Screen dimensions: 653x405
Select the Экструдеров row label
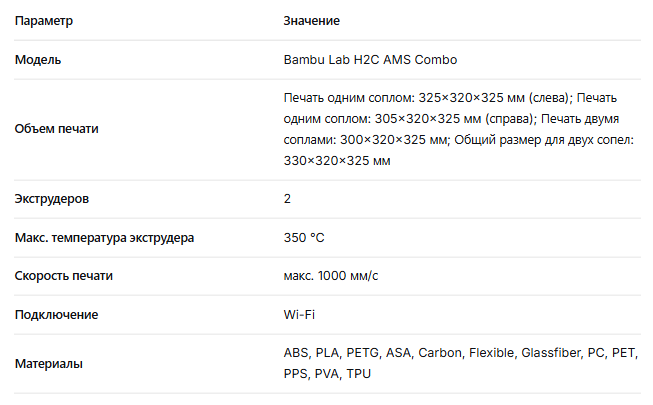[52, 199]
